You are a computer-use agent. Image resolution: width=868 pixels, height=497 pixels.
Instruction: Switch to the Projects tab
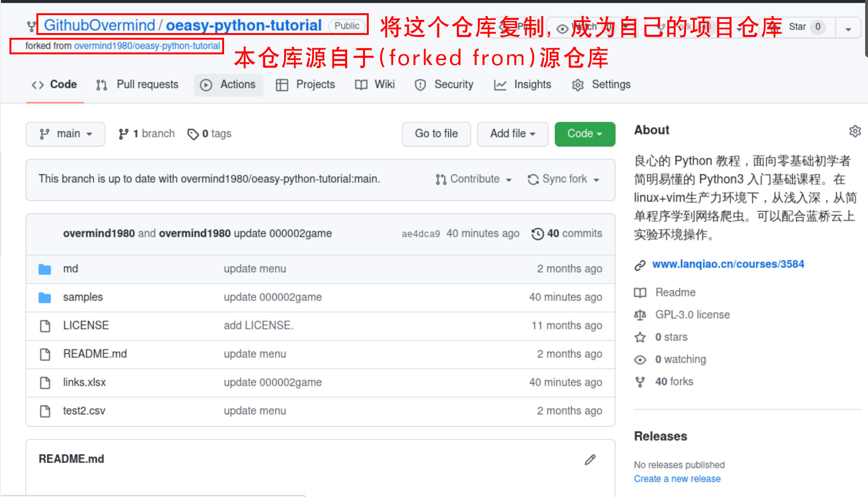[305, 85]
